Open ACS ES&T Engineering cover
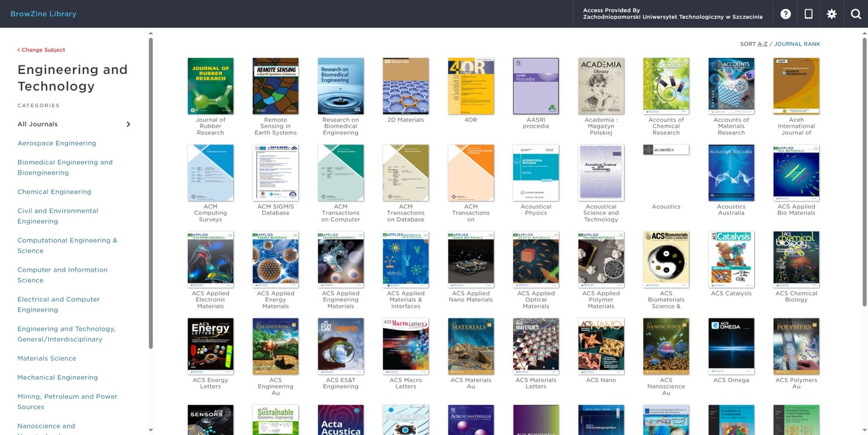Viewport: 868px width, 435px height. (341, 346)
